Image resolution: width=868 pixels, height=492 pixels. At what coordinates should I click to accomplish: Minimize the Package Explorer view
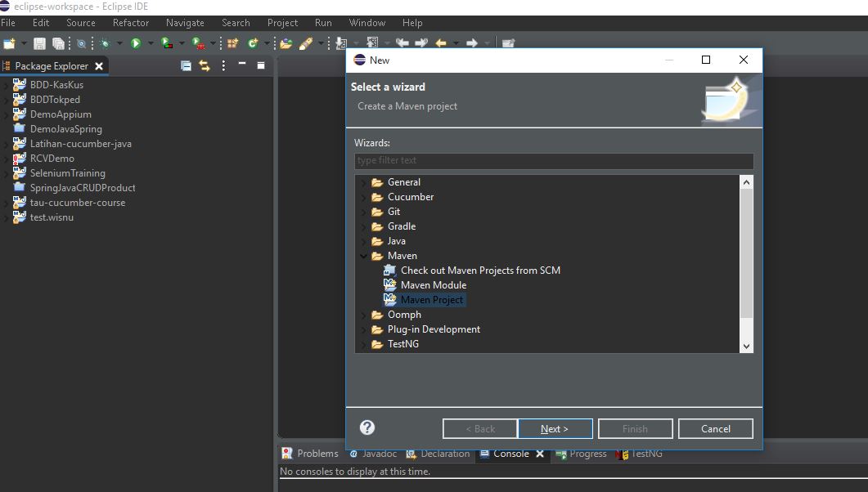click(242, 65)
